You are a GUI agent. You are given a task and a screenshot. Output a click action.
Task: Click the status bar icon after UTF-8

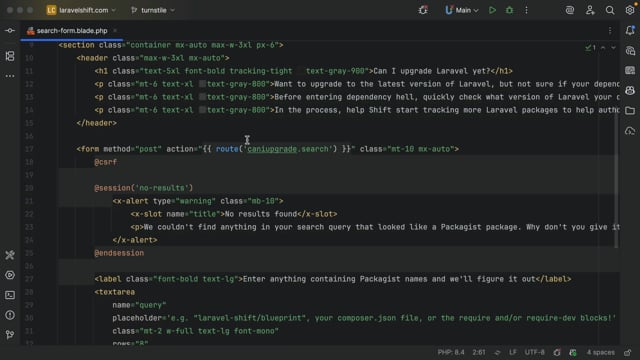click(557, 352)
